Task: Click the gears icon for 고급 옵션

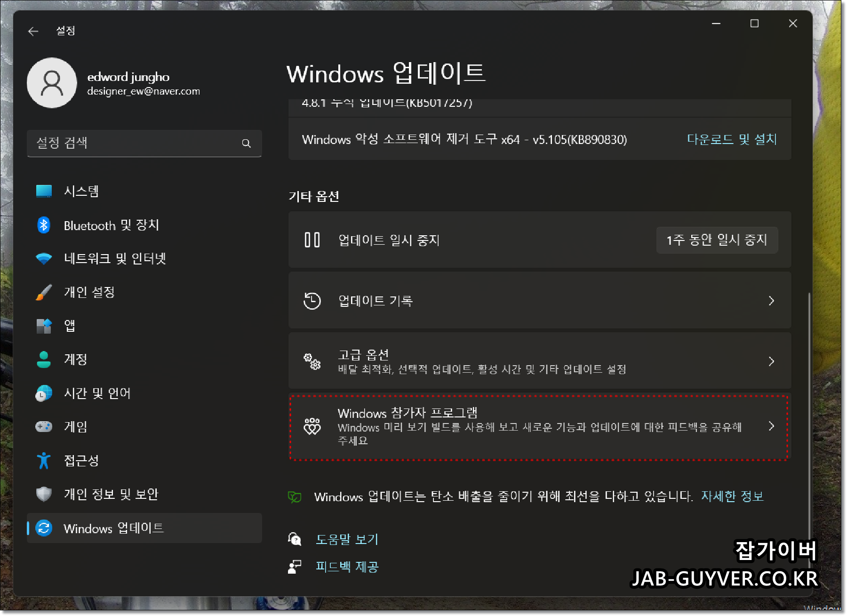Action: (312, 361)
